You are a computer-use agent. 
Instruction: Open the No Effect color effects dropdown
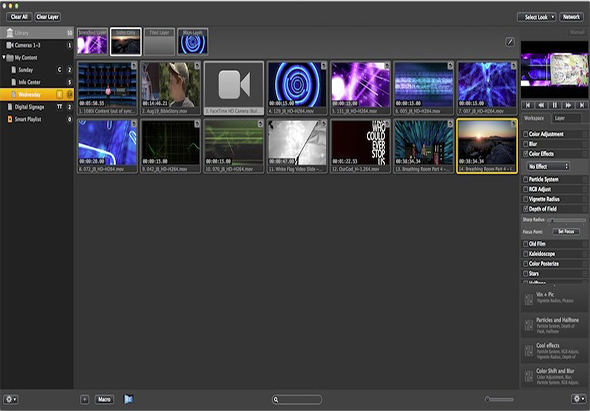(x=548, y=166)
